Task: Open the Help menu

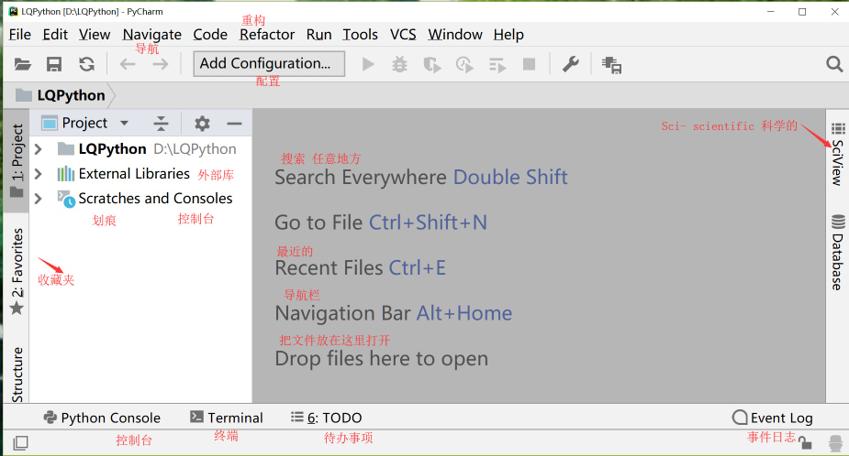Action: tap(508, 35)
